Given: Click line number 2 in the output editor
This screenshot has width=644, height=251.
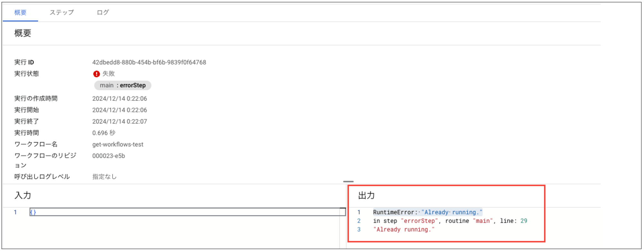Looking at the screenshot, I should point(359,221).
